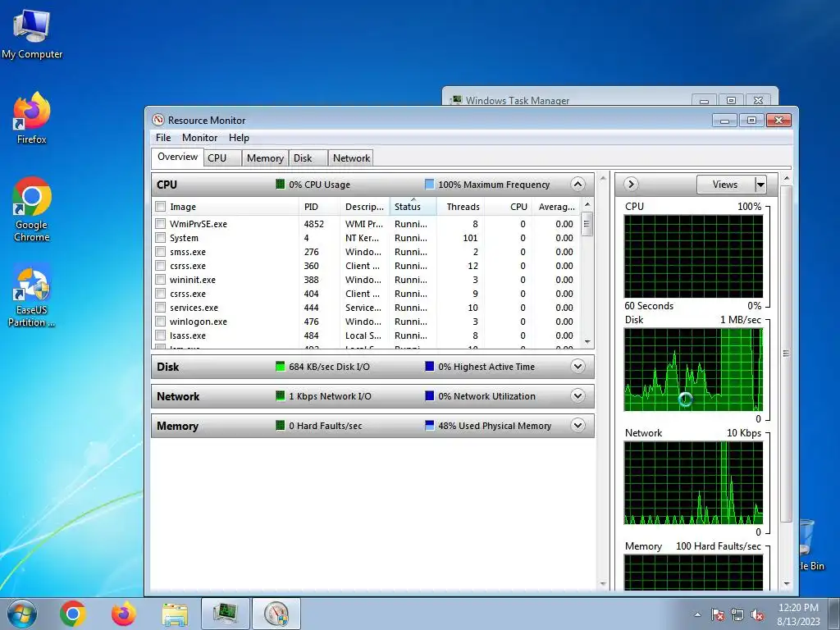This screenshot has height=630, width=840.
Task: Collapse graphs pane with arrow button
Action: (x=631, y=185)
